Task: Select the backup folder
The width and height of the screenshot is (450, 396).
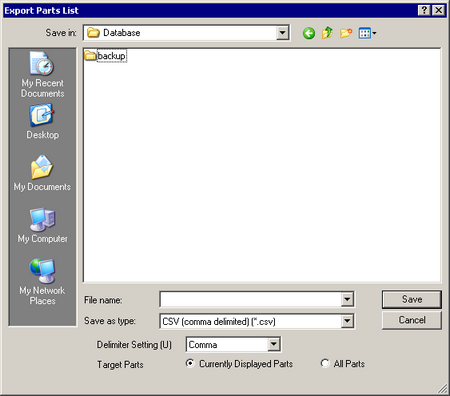Action: point(105,56)
